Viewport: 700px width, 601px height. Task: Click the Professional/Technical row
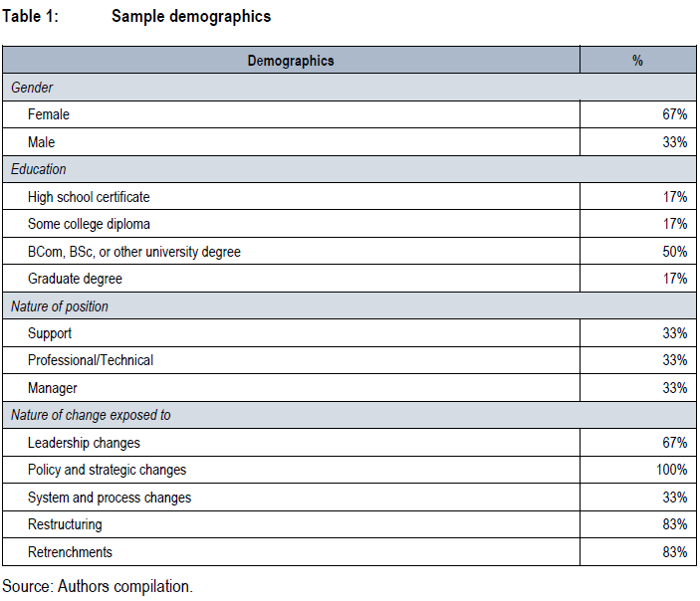[350, 360]
